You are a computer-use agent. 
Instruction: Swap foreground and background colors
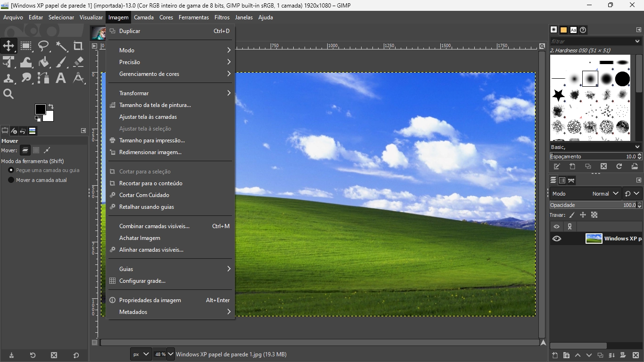[51, 107]
